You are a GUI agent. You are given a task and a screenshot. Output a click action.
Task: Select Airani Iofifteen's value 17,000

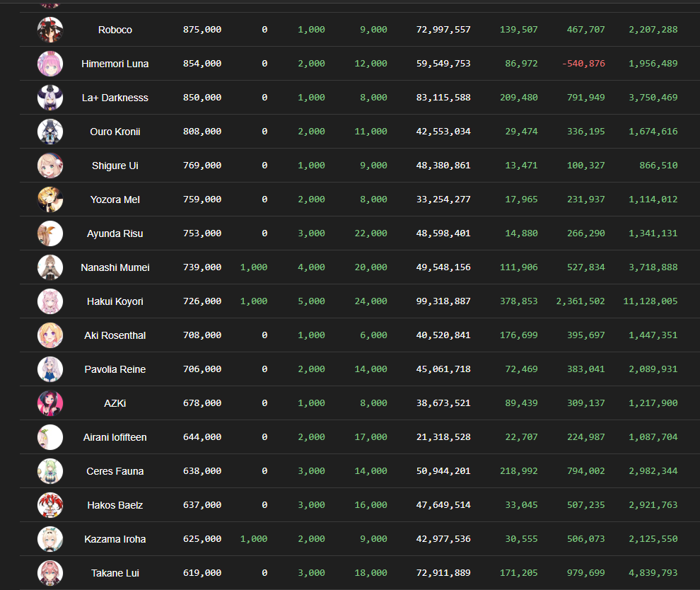pos(371,436)
